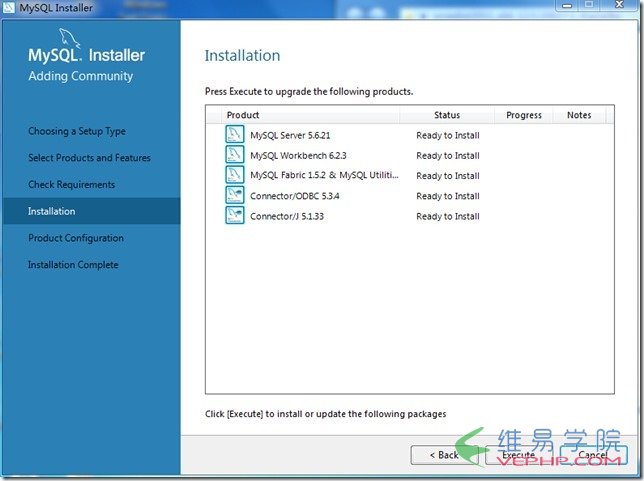Screen dimensions: 644x481
Task: Open the Product Configuration step
Action: tap(76, 238)
